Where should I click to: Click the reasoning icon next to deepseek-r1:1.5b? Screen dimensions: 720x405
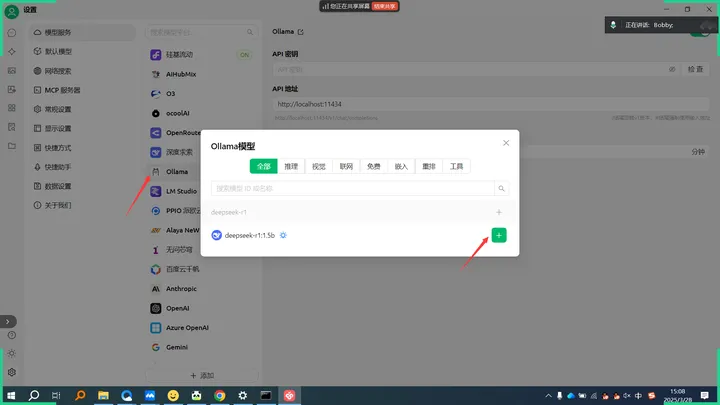[x=283, y=235]
